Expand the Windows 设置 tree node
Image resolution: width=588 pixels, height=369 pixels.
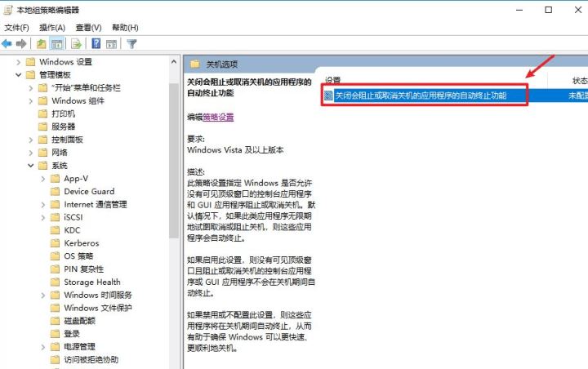(x=18, y=62)
